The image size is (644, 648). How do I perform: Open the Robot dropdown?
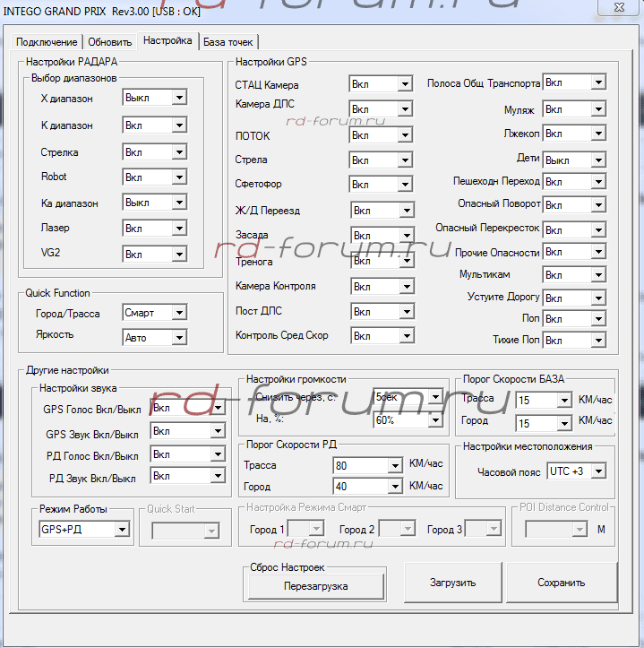click(x=155, y=177)
